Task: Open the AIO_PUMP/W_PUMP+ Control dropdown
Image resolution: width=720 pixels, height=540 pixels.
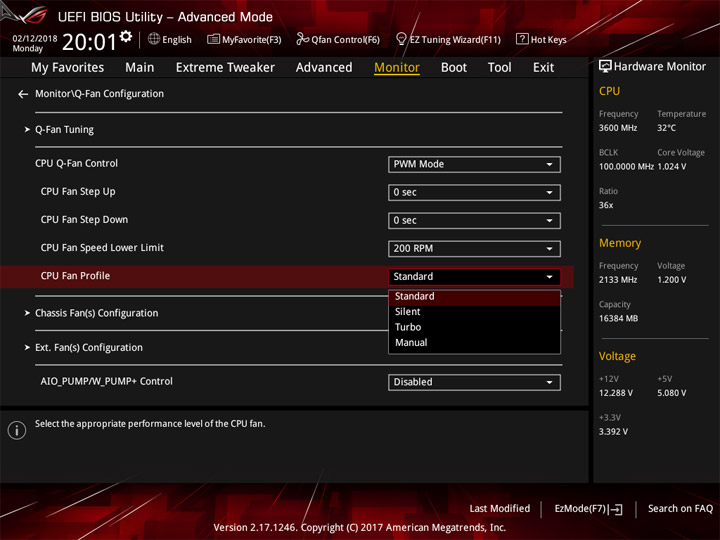Action: (x=474, y=382)
